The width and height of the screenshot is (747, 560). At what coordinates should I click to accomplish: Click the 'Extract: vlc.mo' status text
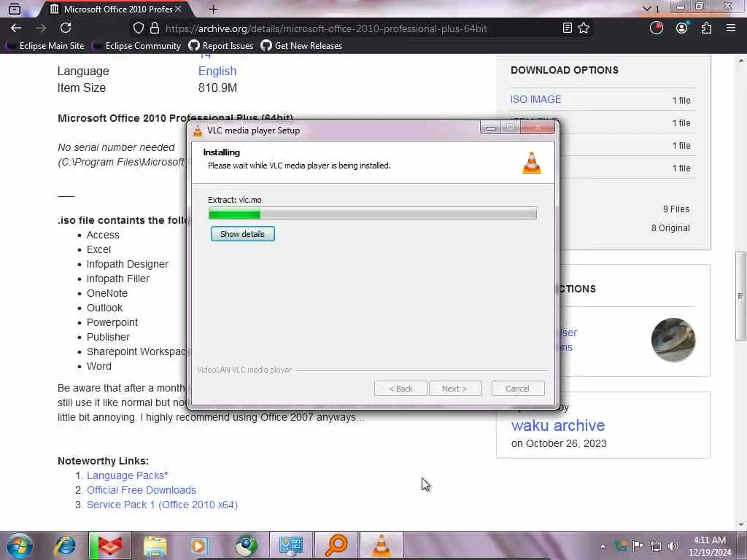234,200
